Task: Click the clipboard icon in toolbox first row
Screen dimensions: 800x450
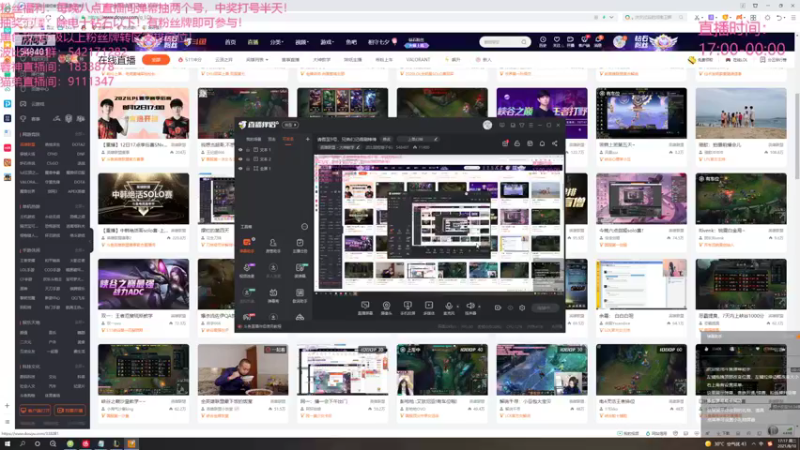Action: coord(299,242)
